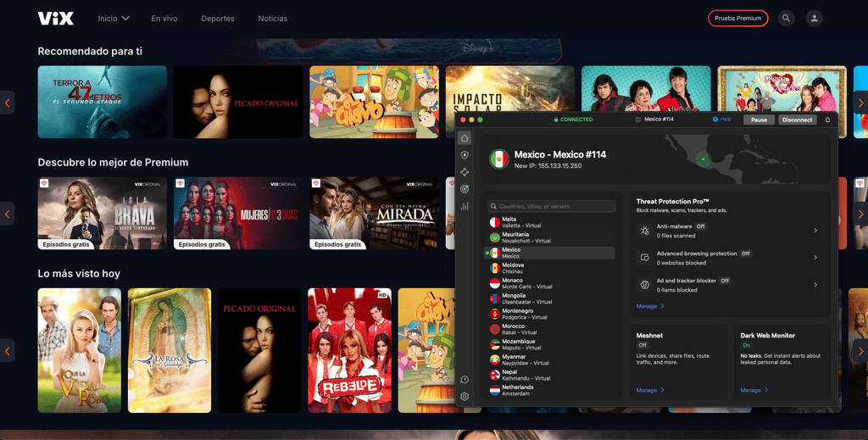Click the ViX logo

coord(55,19)
